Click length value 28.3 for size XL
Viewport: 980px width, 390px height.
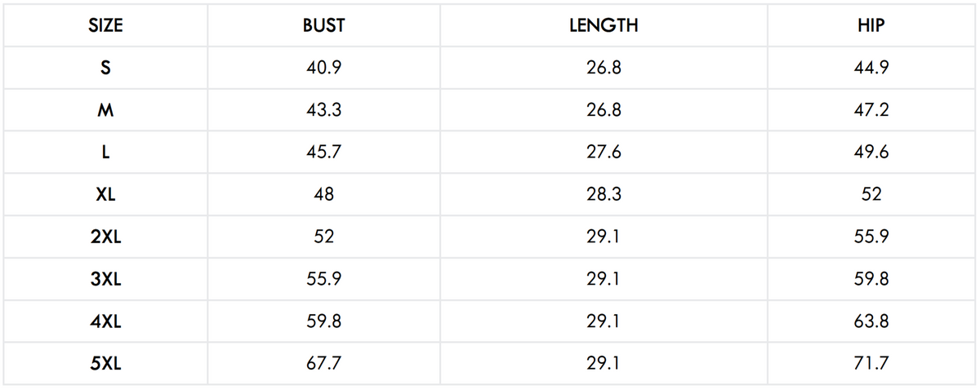[x=604, y=195]
